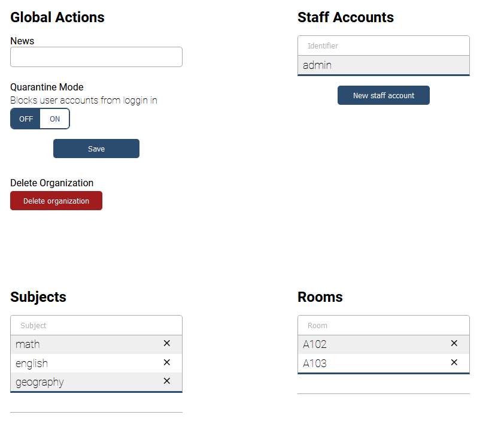The width and height of the screenshot is (504, 424).
Task: Remove geography from the subjects list
Action: pos(166,381)
